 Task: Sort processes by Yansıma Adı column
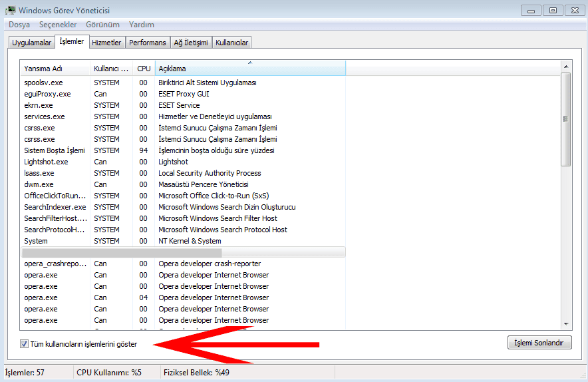click(x=55, y=69)
